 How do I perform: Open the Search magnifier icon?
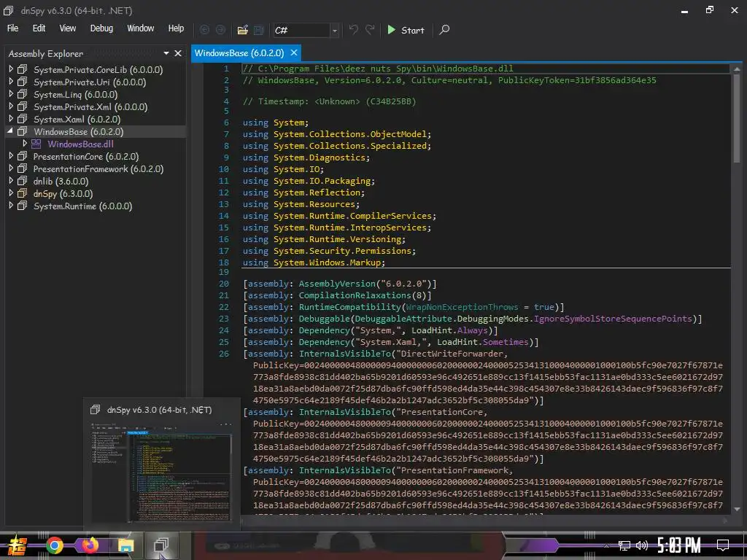tap(444, 30)
